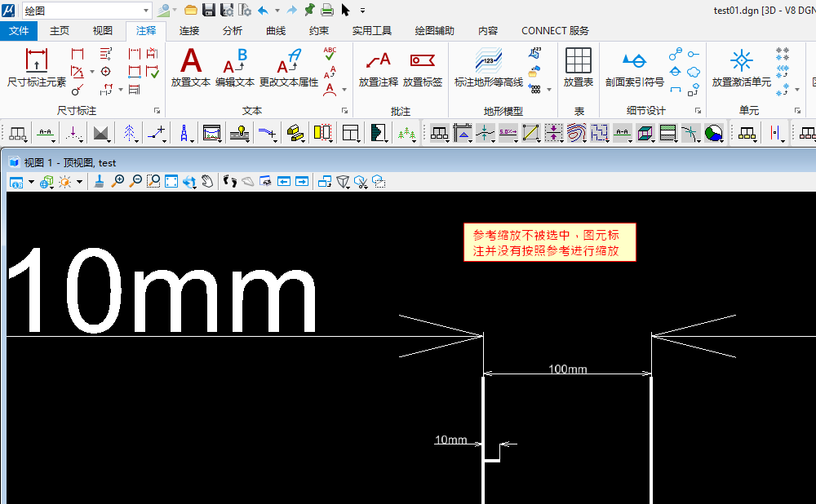The image size is (816, 504).
Task: Select the pan hand tool
Action: point(207,181)
